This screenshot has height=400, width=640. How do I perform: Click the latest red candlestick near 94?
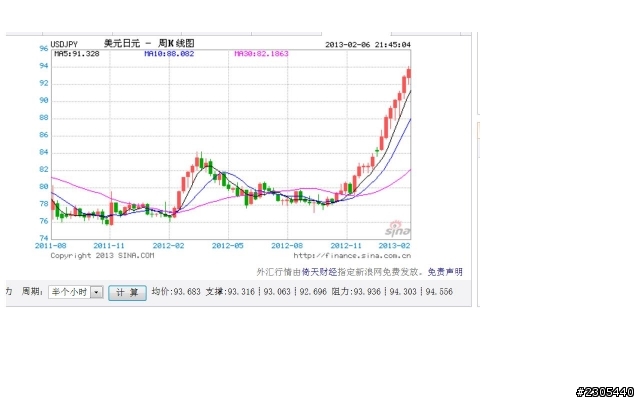(x=409, y=73)
